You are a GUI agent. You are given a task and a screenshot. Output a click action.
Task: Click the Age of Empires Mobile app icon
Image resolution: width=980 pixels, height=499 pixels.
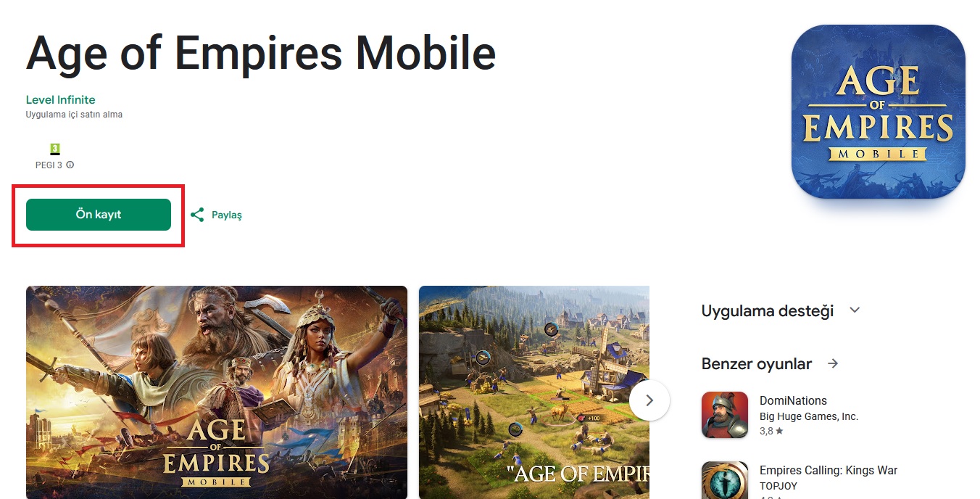(x=878, y=112)
